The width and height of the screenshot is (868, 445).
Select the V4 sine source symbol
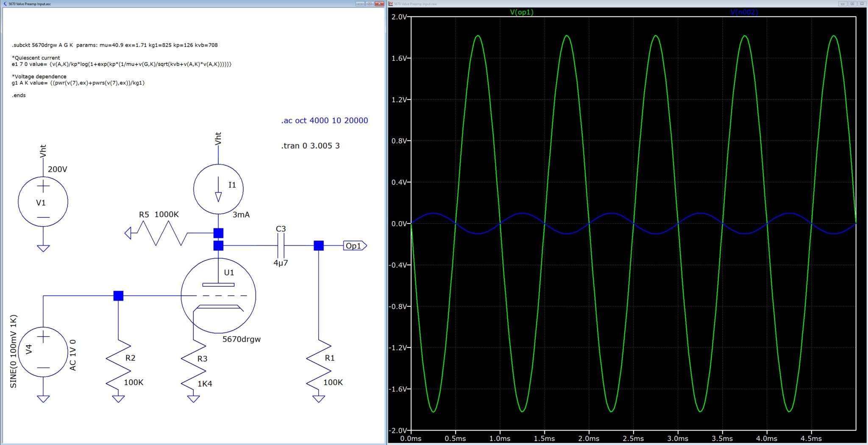(43, 352)
